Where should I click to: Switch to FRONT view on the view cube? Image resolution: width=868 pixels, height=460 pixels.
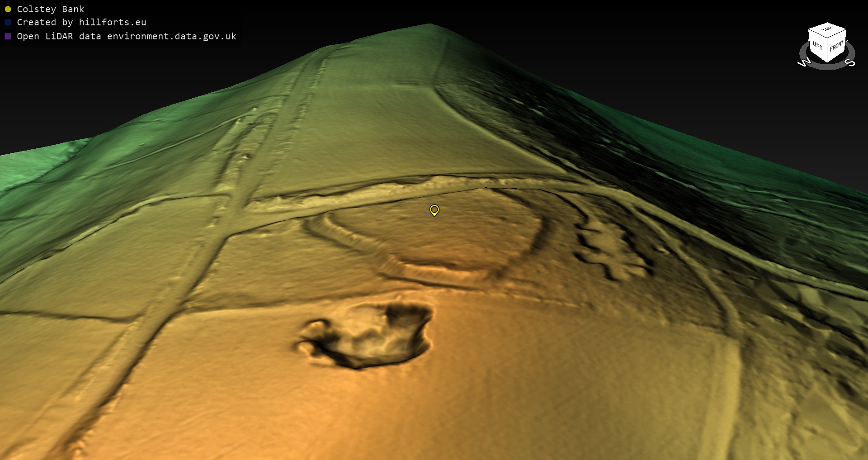tap(836, 47)
